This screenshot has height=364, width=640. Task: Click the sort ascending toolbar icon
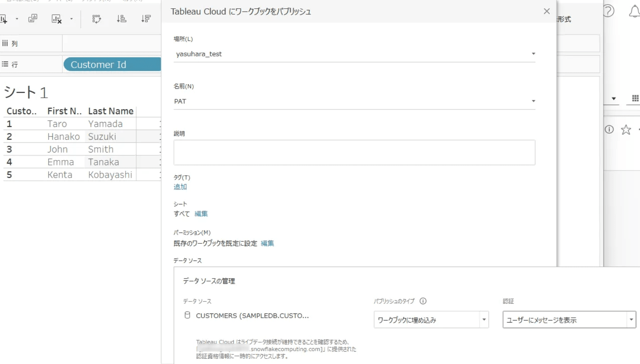tap(121, 19)
